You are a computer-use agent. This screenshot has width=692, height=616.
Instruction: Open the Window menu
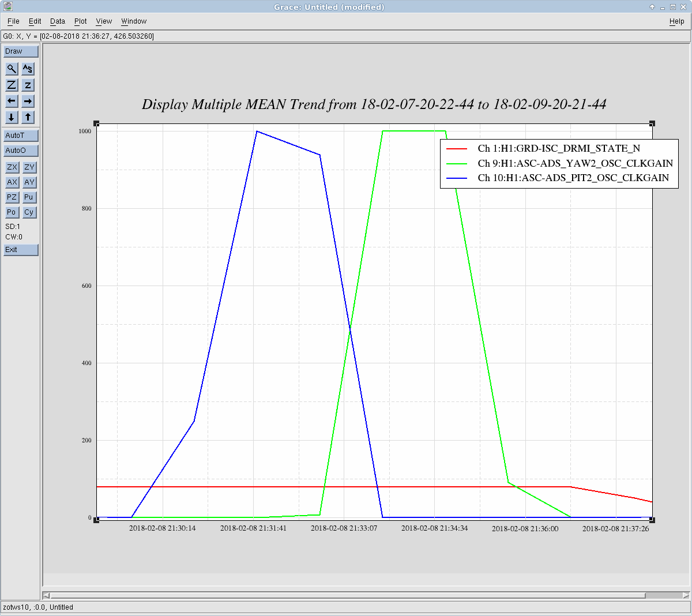[134, 21]
